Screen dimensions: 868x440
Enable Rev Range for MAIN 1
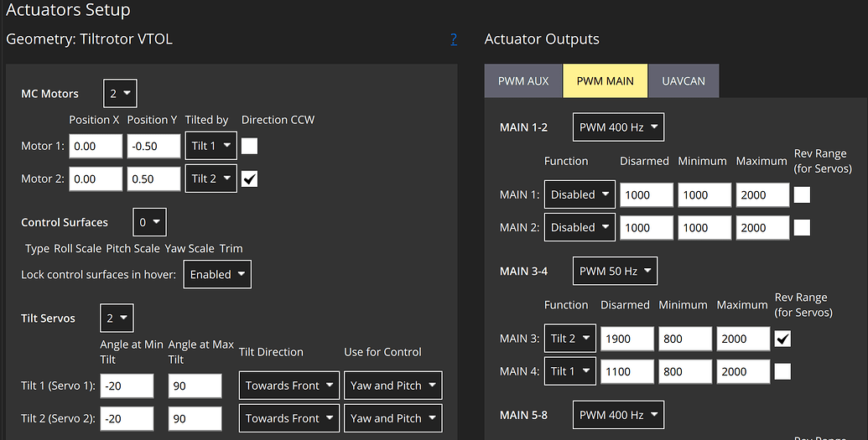tap(802, 194)
